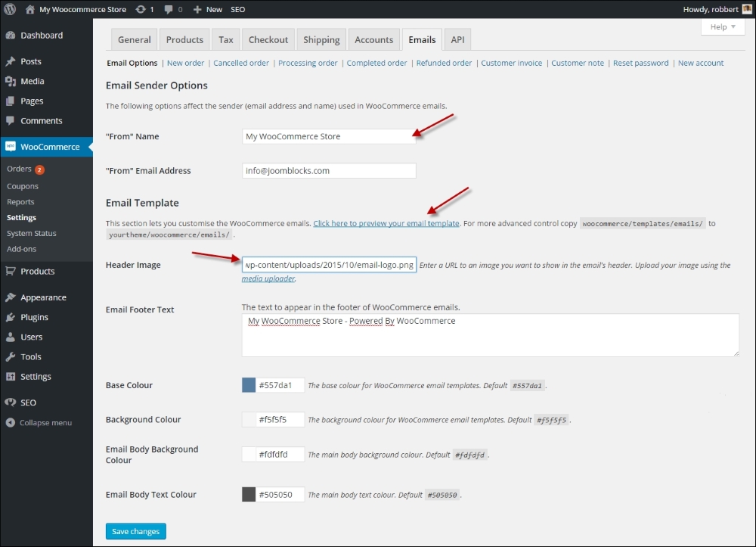
Task: Open the Appearance paintbrush icon
Action: (x=12, y=297)
